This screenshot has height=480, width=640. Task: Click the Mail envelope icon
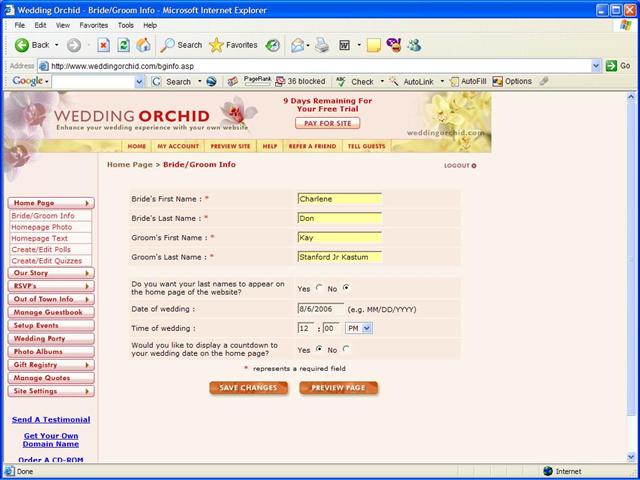pos(298,45)
